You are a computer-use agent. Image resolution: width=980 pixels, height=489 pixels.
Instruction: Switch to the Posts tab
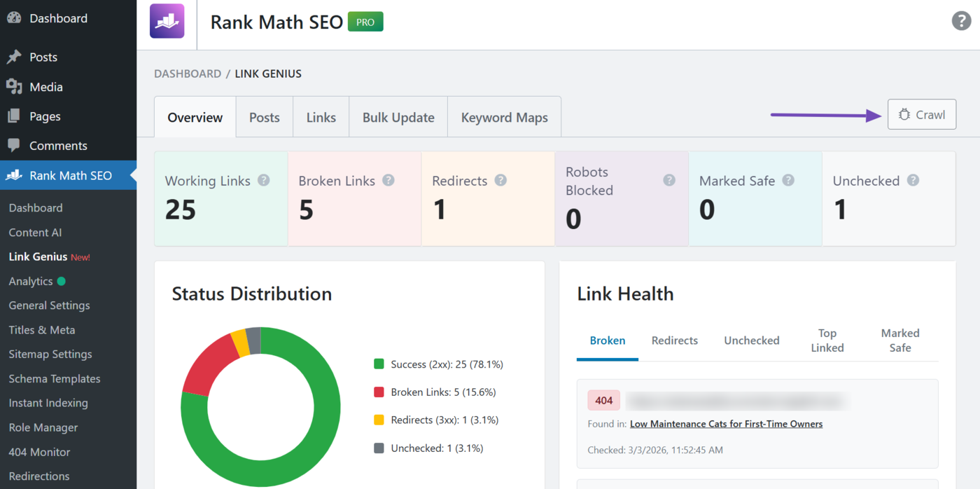click(264, 118)
